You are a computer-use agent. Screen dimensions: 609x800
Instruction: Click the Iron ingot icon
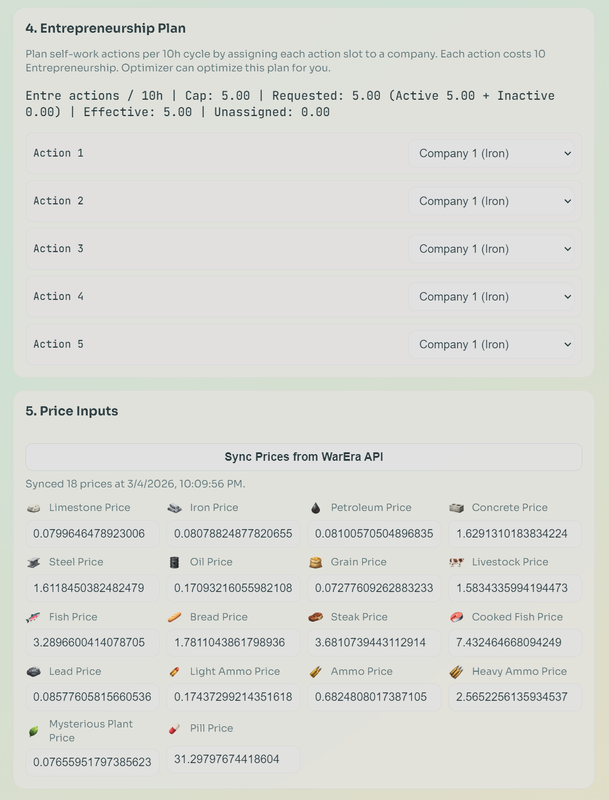point(174,508)
